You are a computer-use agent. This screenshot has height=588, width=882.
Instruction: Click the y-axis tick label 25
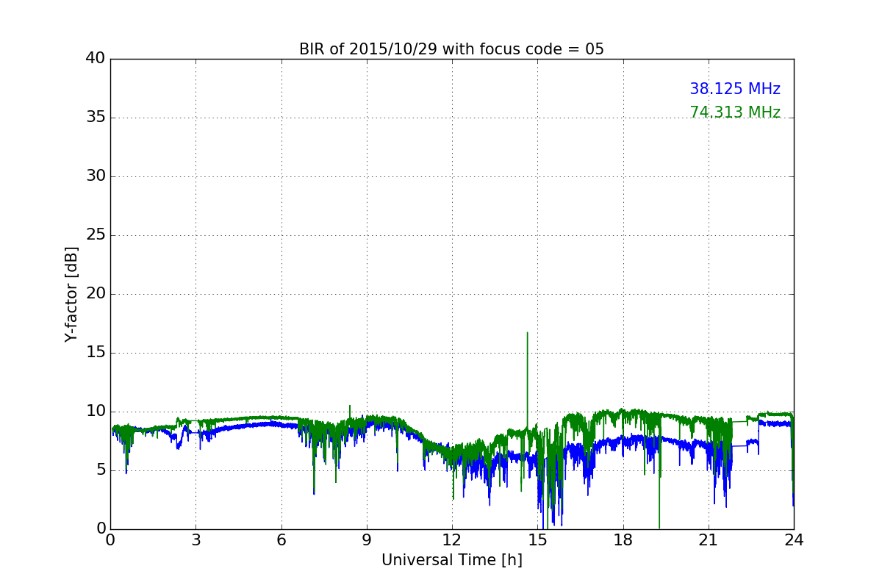point(95,235)
